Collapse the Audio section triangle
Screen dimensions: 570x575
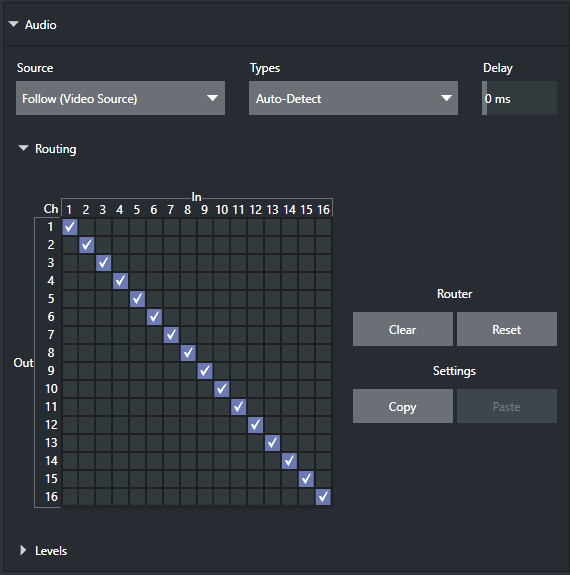(x=14, y=24)
